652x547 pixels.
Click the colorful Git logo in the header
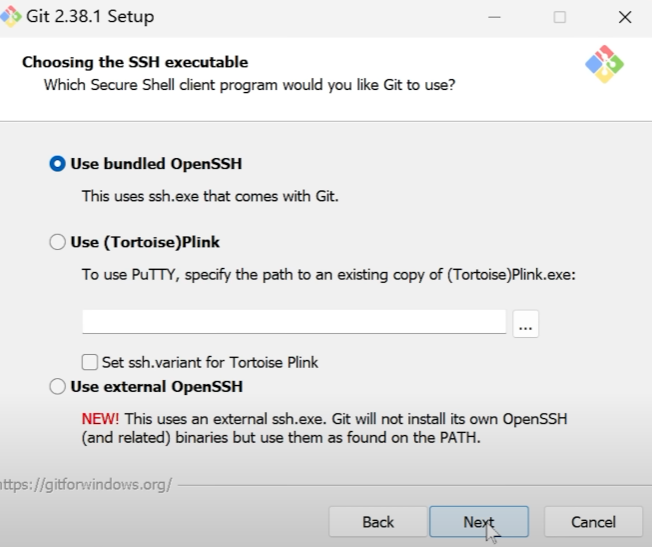point(604,66)
